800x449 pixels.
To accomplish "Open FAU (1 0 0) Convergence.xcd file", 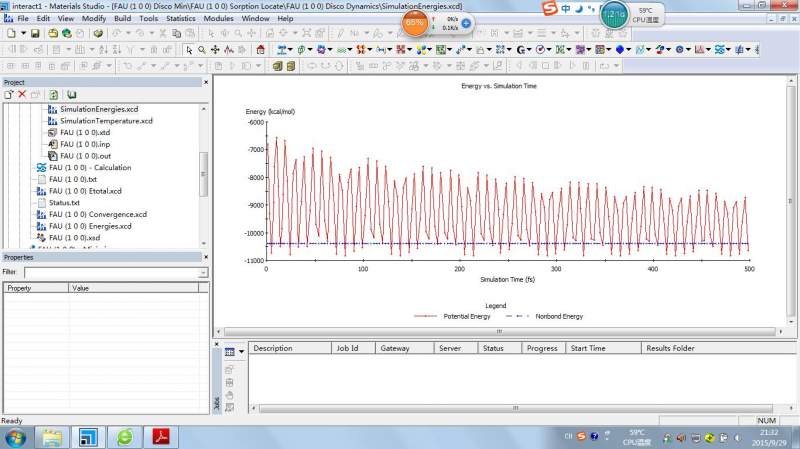I will click(97, 214).
